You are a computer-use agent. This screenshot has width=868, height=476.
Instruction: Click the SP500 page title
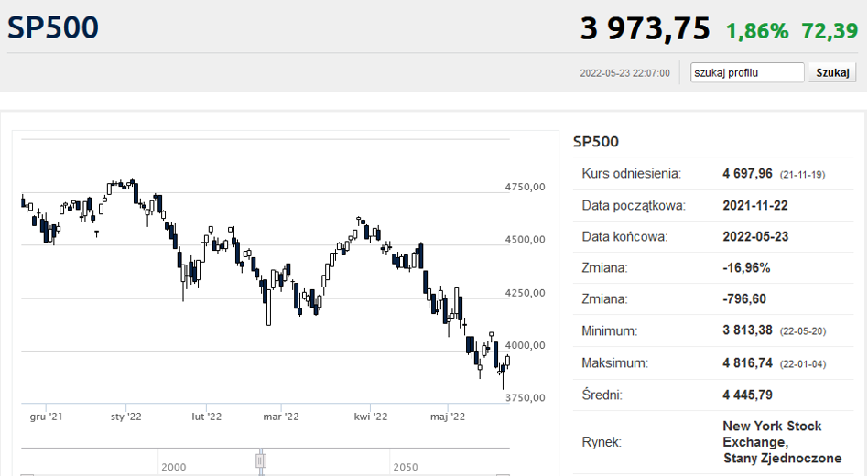(53, 27)
